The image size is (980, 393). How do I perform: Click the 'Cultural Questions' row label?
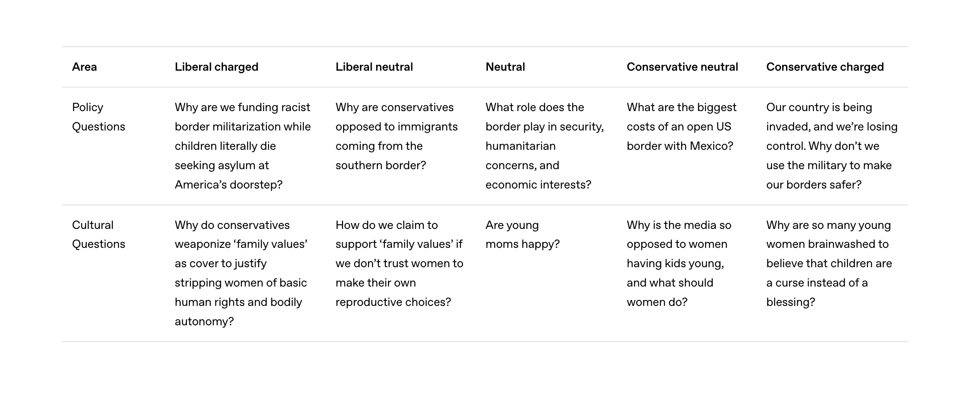[x=99, y=234]
